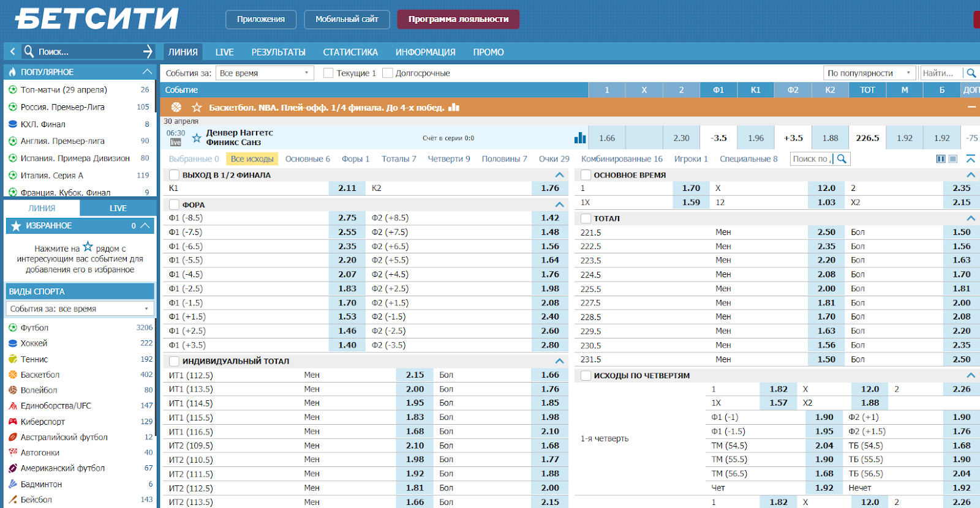980x508 pixels.
Task: Open Топ-матчи (29 апреля) link
Action: (x=64, y=89)
